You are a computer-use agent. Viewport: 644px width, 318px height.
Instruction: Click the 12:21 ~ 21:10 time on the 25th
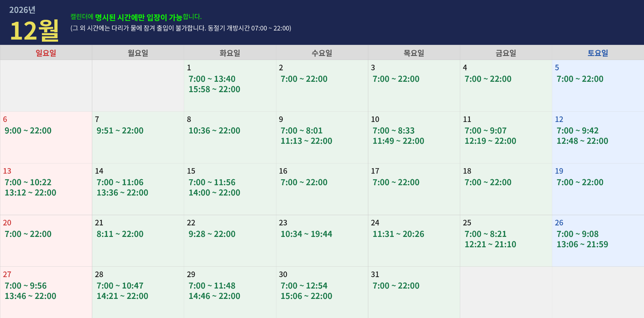(x=490, y=245)
